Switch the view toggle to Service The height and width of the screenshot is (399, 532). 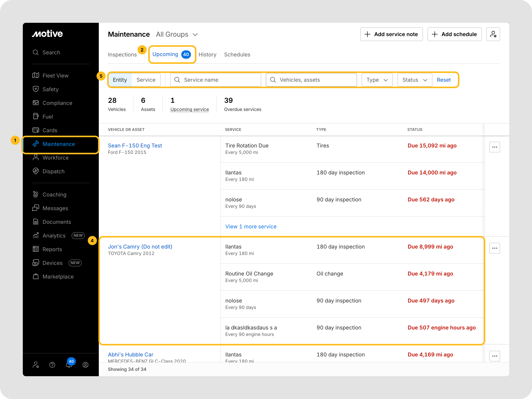pos(146,80)
